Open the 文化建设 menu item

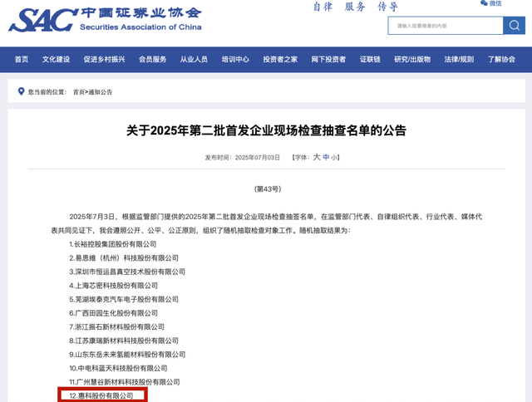[56, 59]
